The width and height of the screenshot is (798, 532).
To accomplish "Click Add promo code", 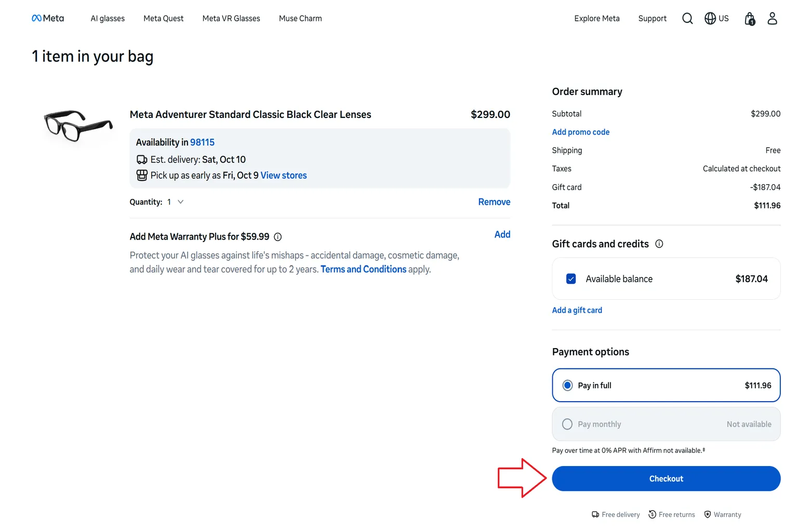I will [x=581, y=132].
